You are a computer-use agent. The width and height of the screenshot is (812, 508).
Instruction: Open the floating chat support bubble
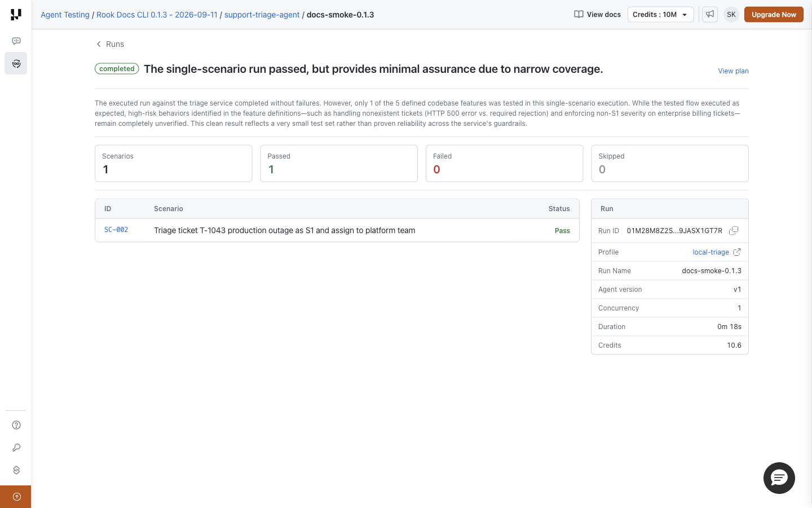pyautogui.click(x=779, y=478)
